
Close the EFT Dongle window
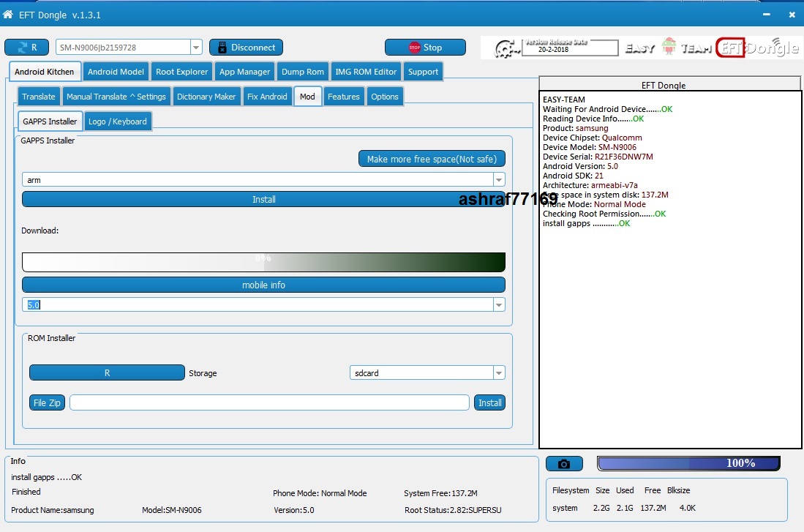coord(792,15)
